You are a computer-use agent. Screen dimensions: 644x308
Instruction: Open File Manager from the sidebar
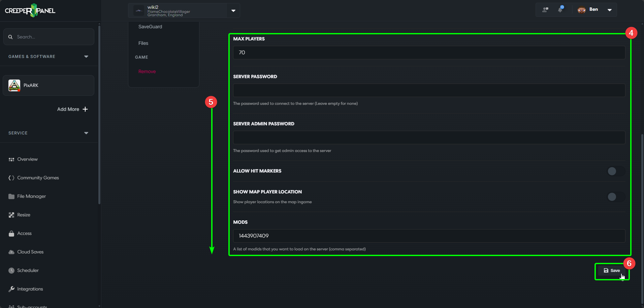click(31, 196)
